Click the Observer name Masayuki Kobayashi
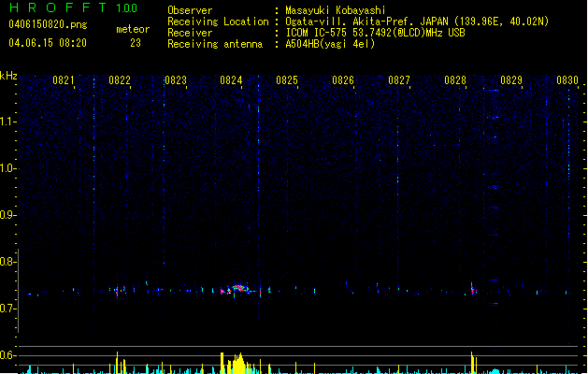This screenshot has height=374, width=588. [336, 10]
